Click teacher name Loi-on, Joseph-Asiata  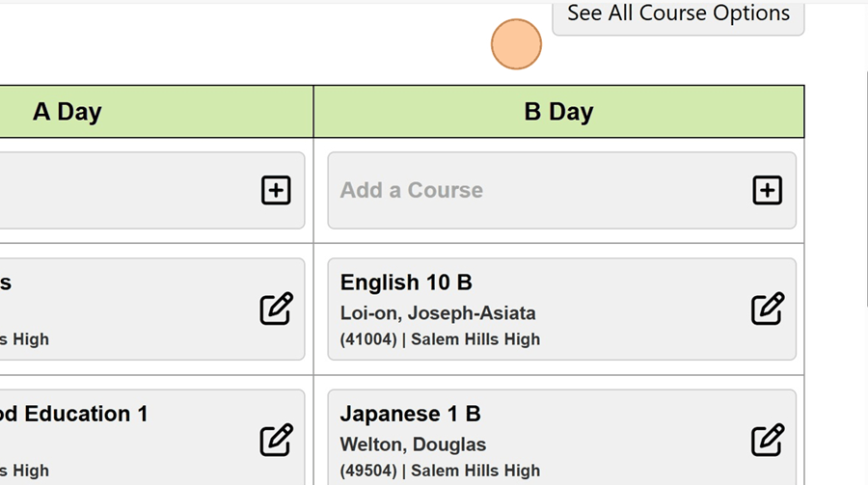pos(438,313)
